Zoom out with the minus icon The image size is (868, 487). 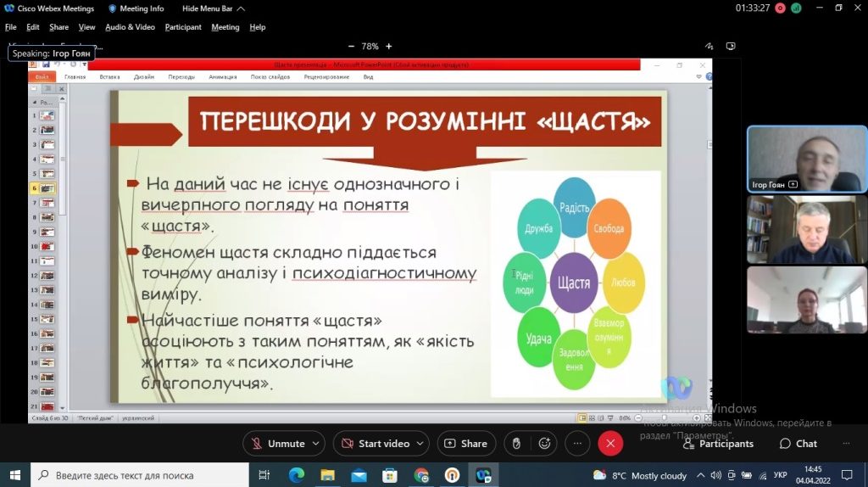351,47
